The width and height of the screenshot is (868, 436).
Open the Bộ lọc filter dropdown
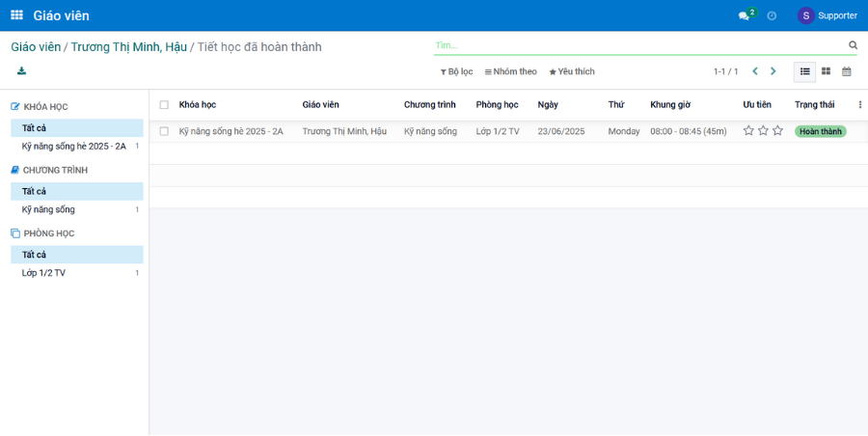(x=456, y=71)
